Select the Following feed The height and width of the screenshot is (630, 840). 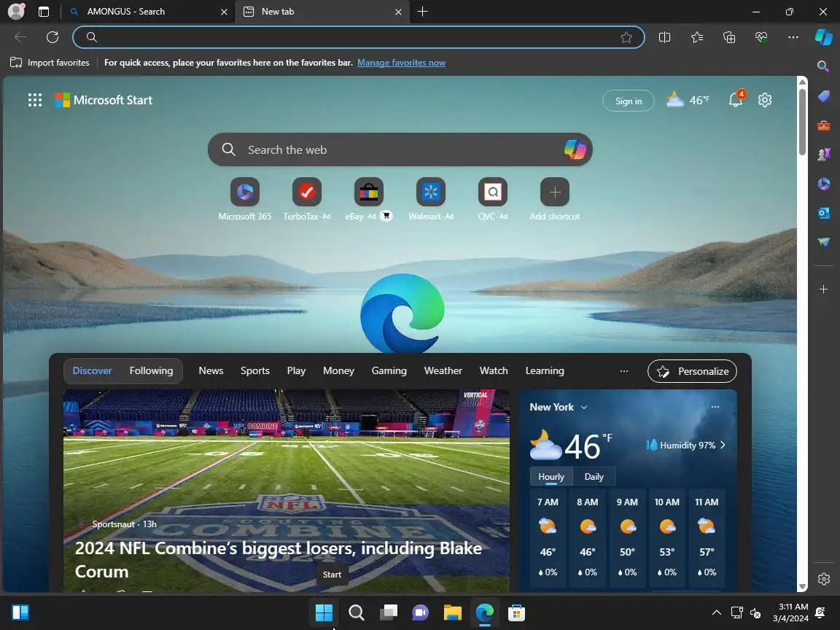point(151,370)
